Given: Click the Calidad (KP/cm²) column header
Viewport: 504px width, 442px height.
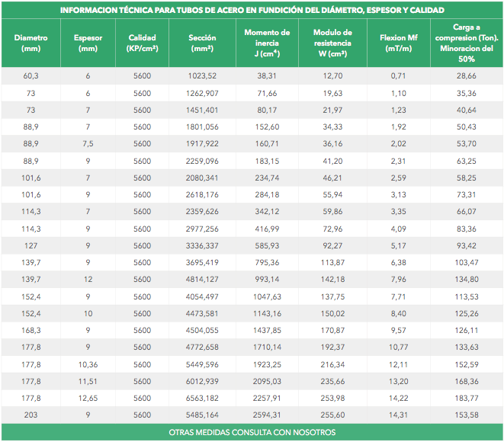Looking at the screenshot, I should point(142,43).
